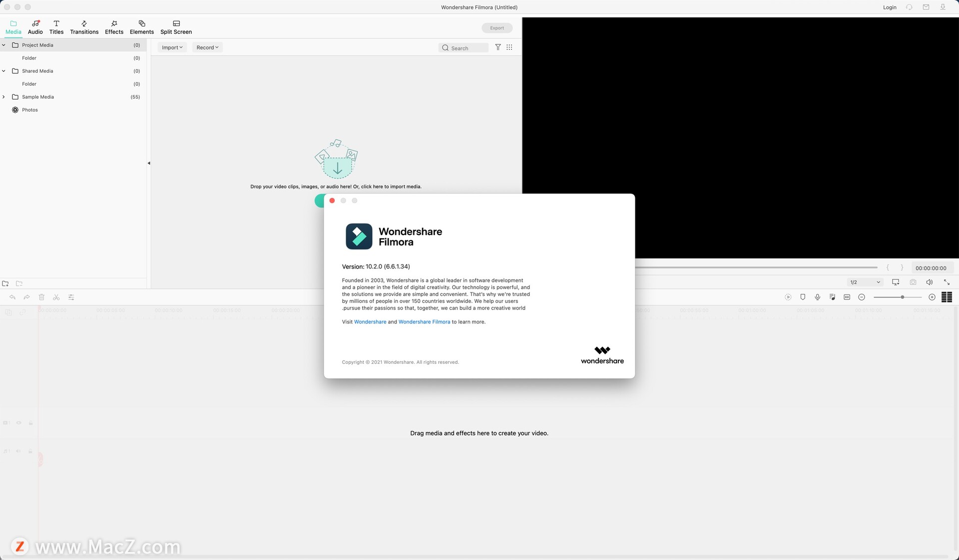Click the Login button

pos(890,7)
